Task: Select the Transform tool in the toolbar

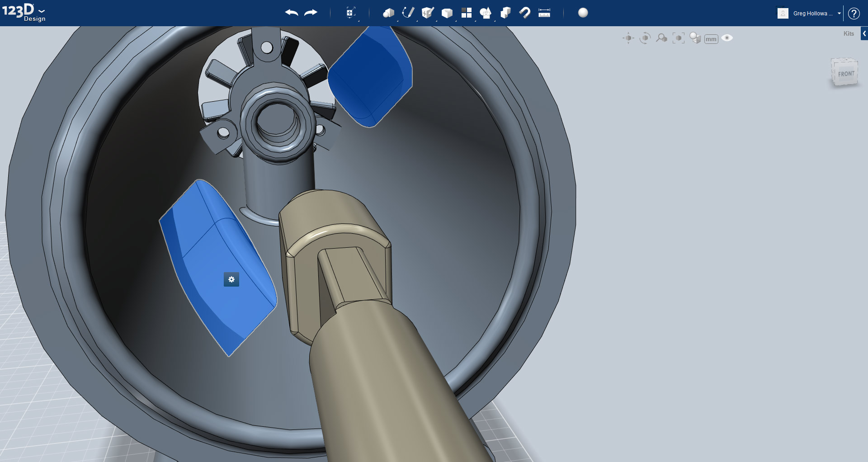Action: [350, 13]
